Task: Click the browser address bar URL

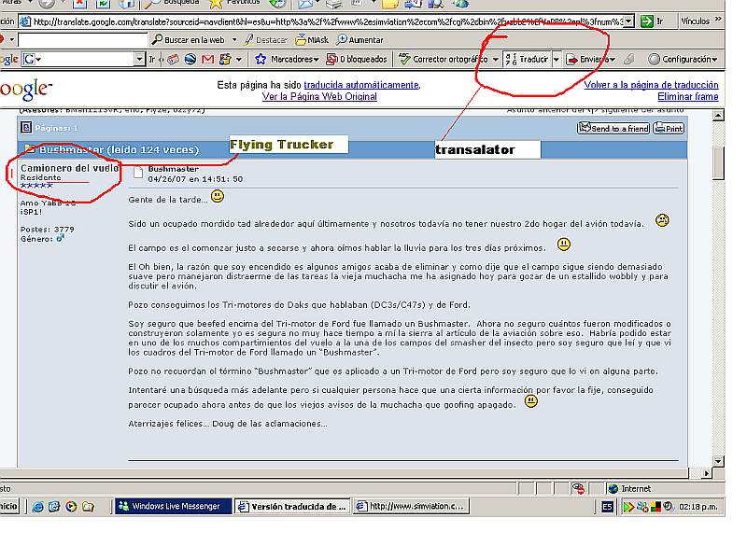Action: [x=328, y=21]
